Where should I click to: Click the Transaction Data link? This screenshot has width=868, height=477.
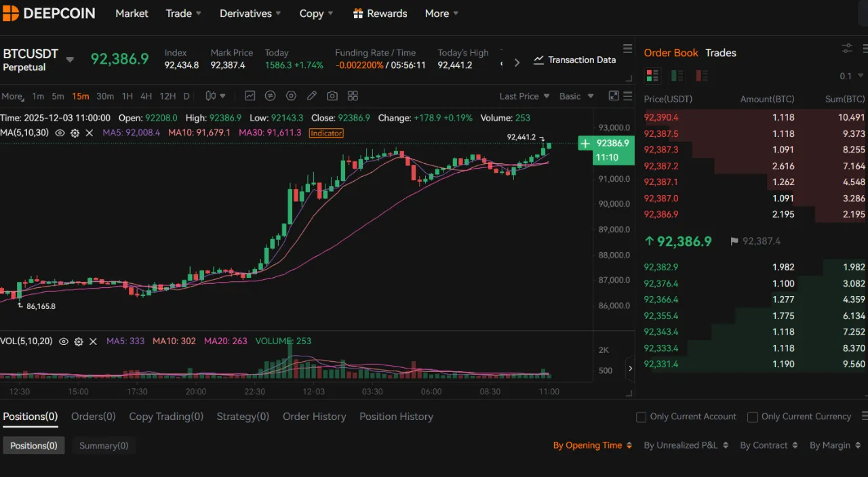click(575, 60)
